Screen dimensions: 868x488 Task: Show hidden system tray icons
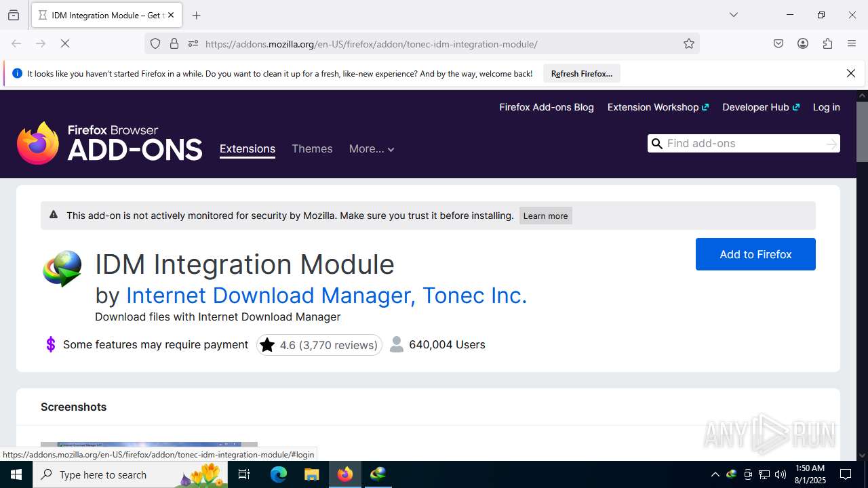pos(715,474)
